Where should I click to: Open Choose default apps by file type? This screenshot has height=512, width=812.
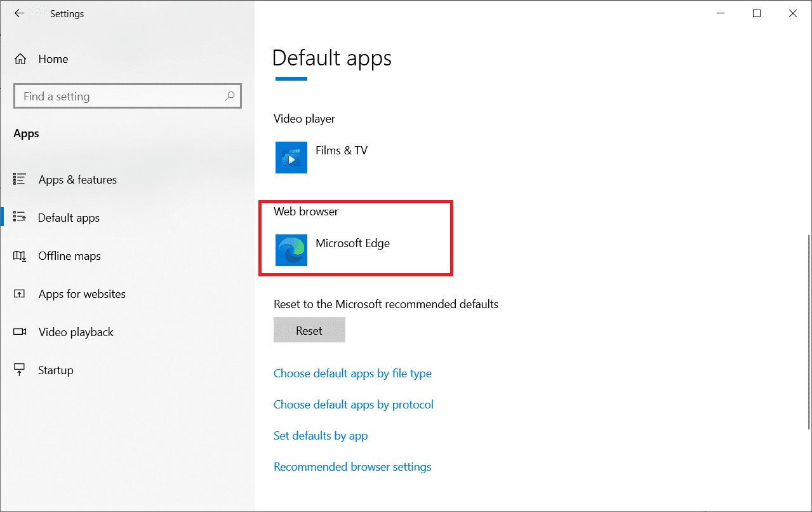[x=352, y=374]
